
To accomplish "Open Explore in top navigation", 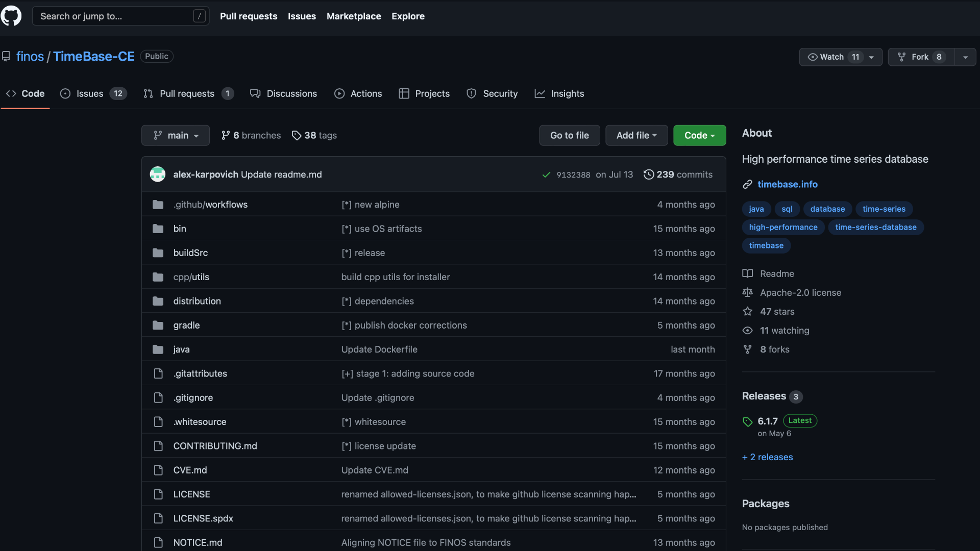I will pos(408,16).
